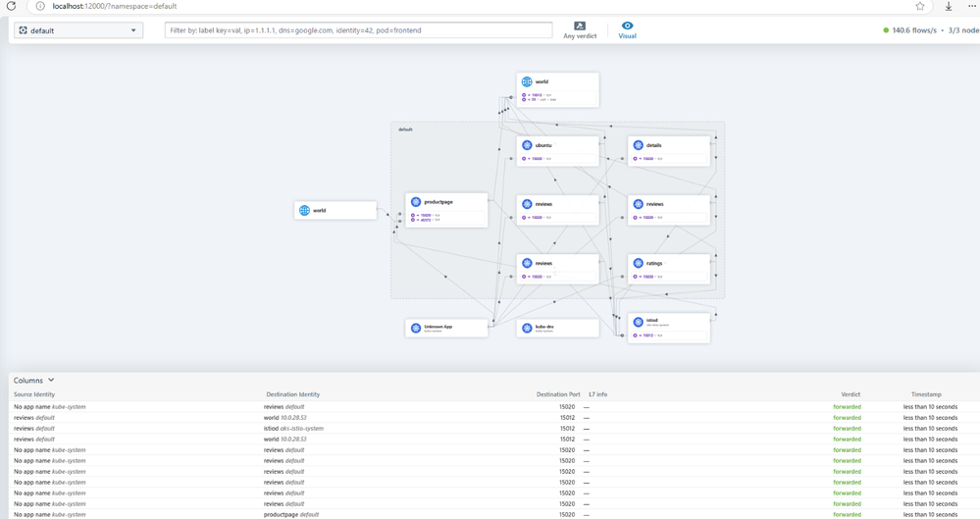This screenshot has height=519, width=980.
Task: Focus the Filter by label input field
Action: (x=358, y=30)
